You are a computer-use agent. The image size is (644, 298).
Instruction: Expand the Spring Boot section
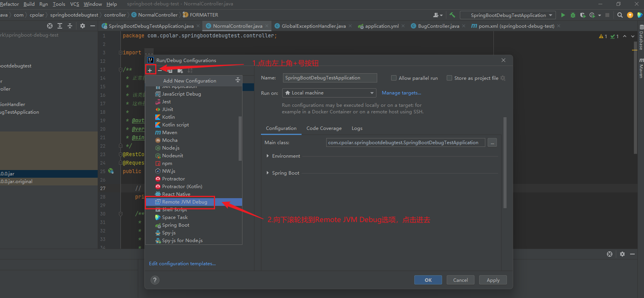point(268,173)
